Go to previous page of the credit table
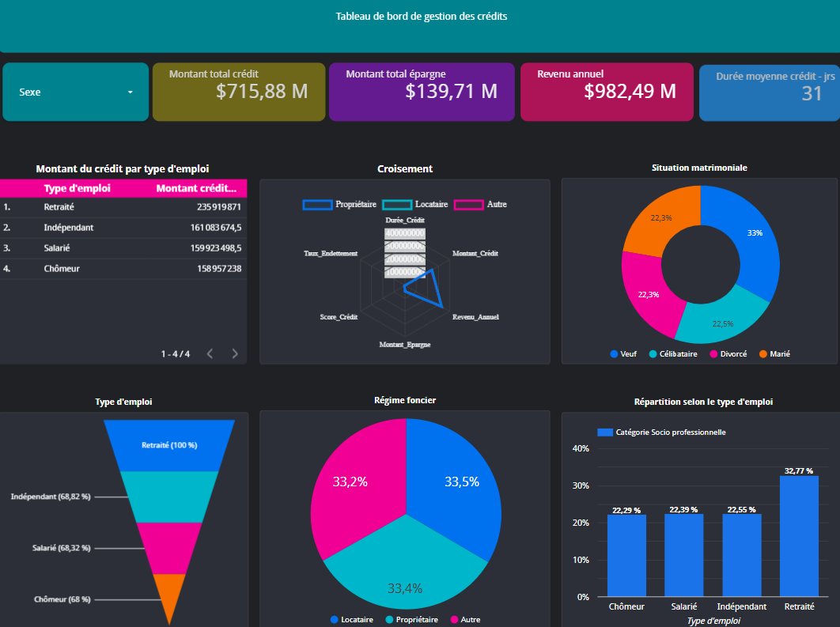Screen dimensions: 840x627 coord(210,353)
